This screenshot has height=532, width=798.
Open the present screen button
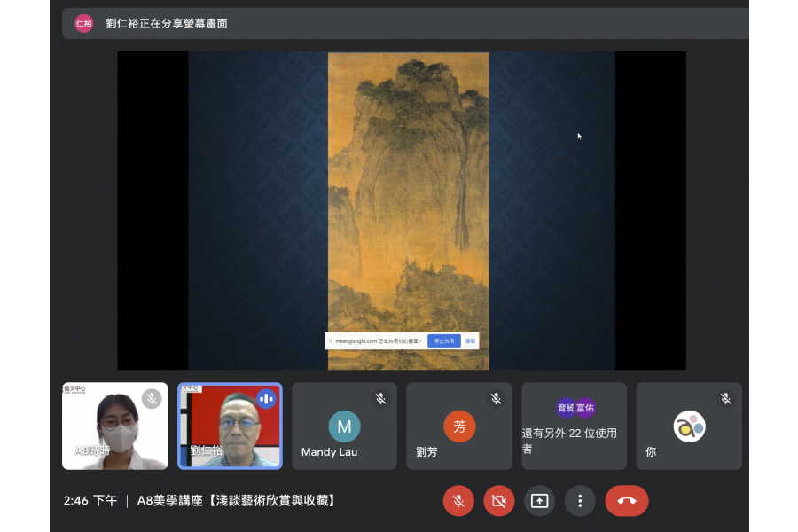click(539, 501)
